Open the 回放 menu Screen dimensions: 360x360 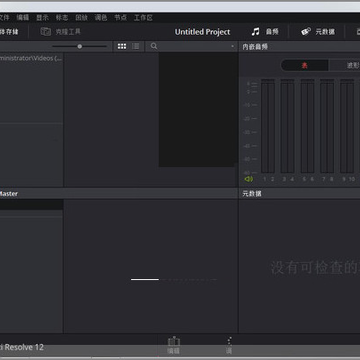tap(81, 18)
